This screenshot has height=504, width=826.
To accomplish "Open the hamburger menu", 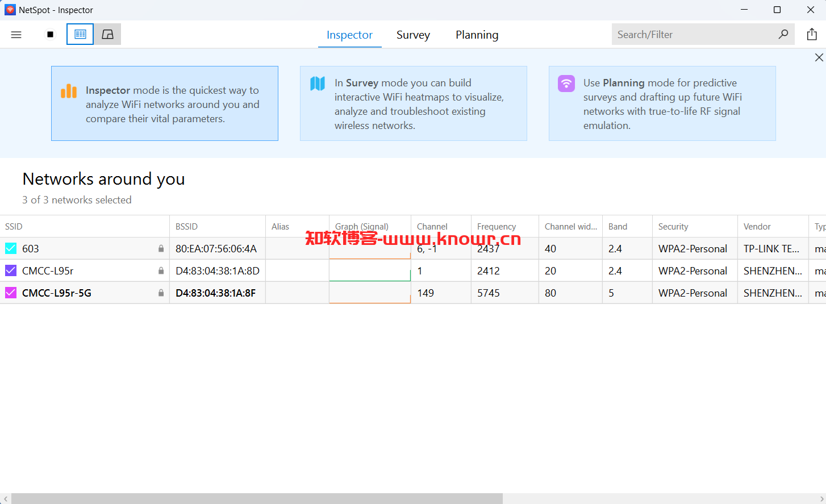I will (x=16, y=35).
